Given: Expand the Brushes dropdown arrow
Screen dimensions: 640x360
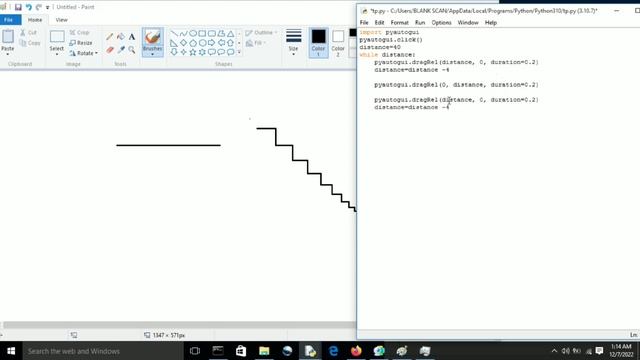Looking at the screenshot, I should pyautogui.click(x=153, y=54).
